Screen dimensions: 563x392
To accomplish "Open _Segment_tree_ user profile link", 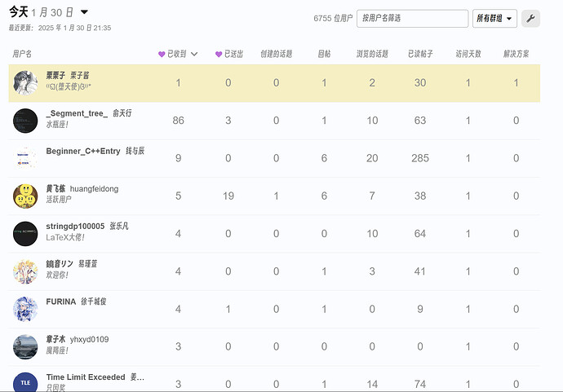I will click(x=77, y=113).
